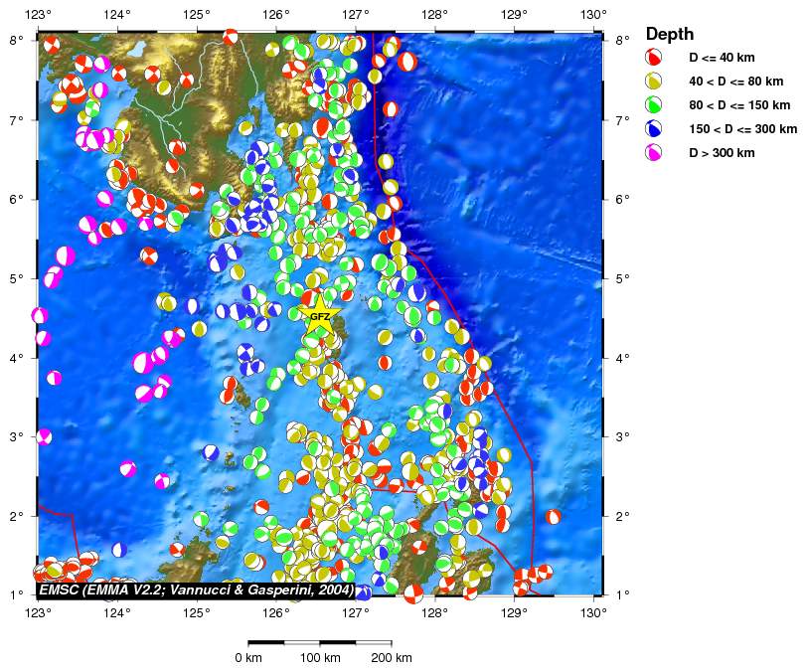Image resolution: width=807 pixels, height=672 pixels.
Task: Select the lone blue beachball near 124°, 1.6°
Action: [119, 549]
